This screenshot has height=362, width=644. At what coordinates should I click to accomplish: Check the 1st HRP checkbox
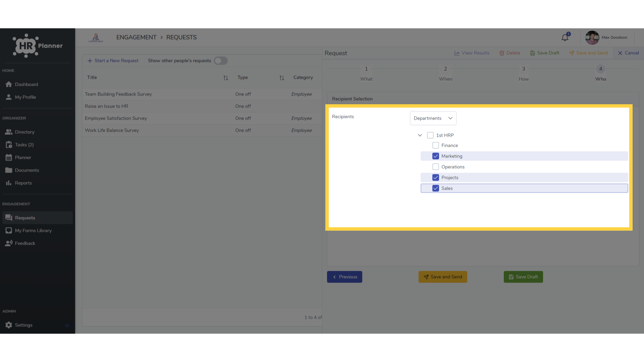tap(430, 135)
